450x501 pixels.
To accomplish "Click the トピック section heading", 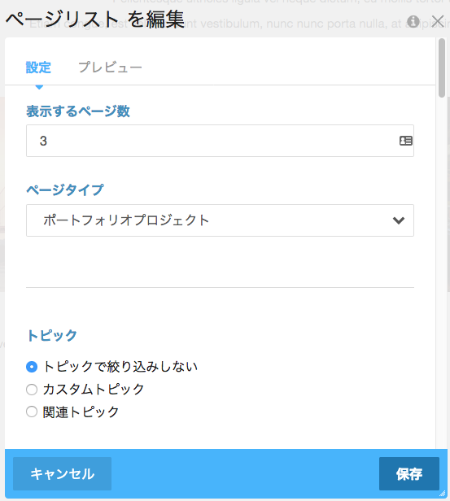I will point(52,335).
